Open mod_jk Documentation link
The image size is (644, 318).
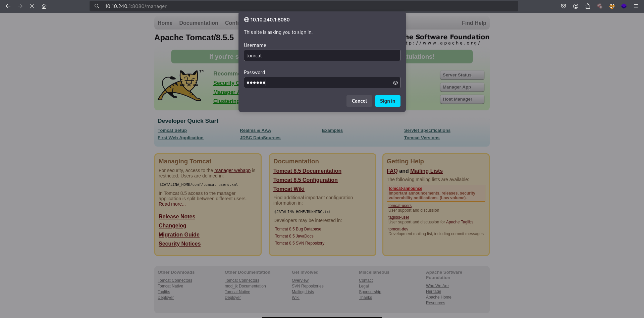(x=245, y=286)
